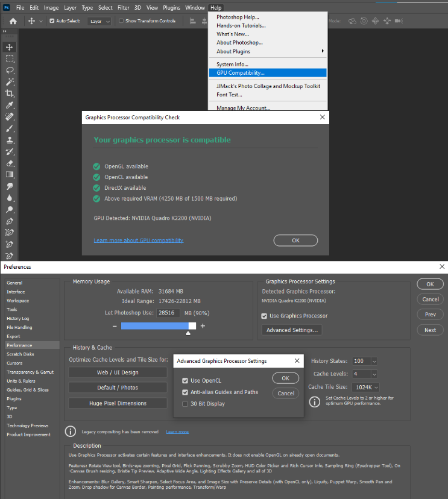Open the History States dropdown

374,361
